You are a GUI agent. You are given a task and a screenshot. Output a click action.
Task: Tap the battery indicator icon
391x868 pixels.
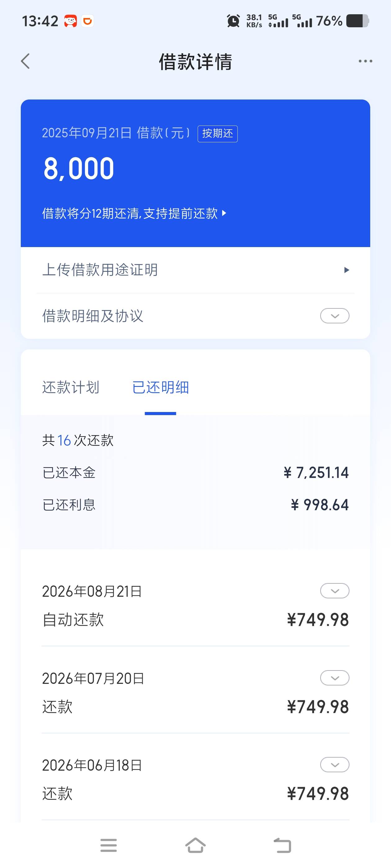[x=357, y=21]
